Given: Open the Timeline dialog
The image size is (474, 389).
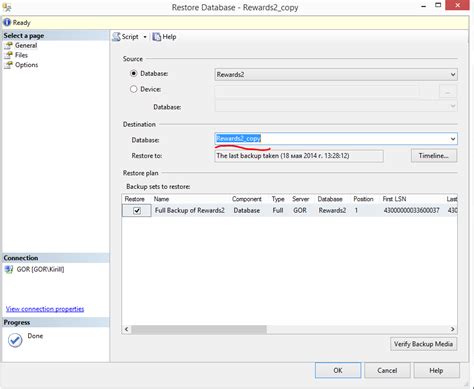Looking at the screenshot, I should click(x=434, y=156).
